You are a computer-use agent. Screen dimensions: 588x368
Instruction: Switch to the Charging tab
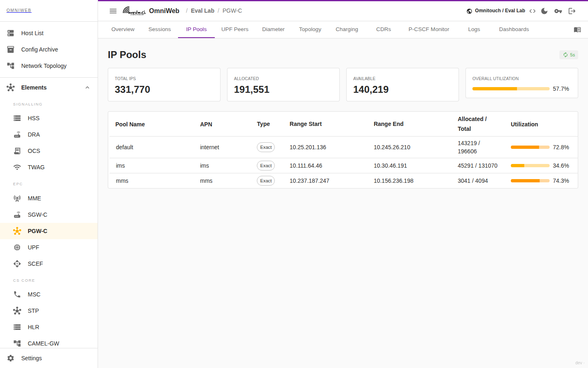pyautogui.click(x=347, y=29)
